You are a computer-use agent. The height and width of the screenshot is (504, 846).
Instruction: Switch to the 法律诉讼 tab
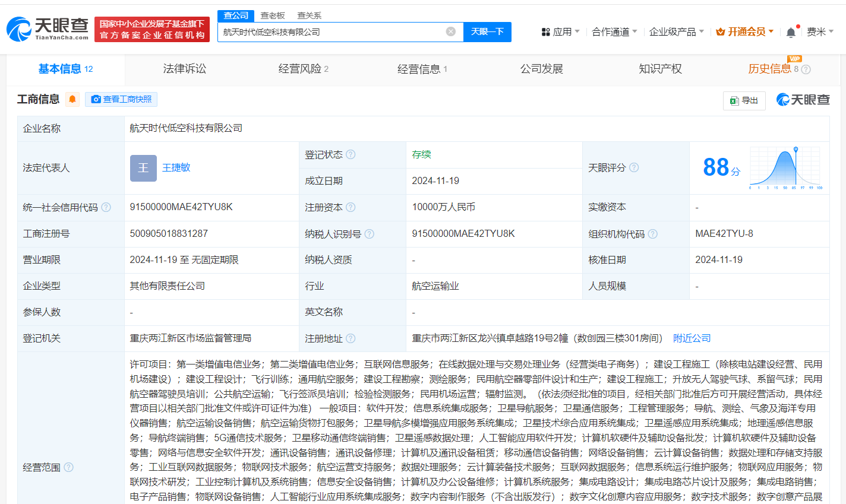pos(185,69)
